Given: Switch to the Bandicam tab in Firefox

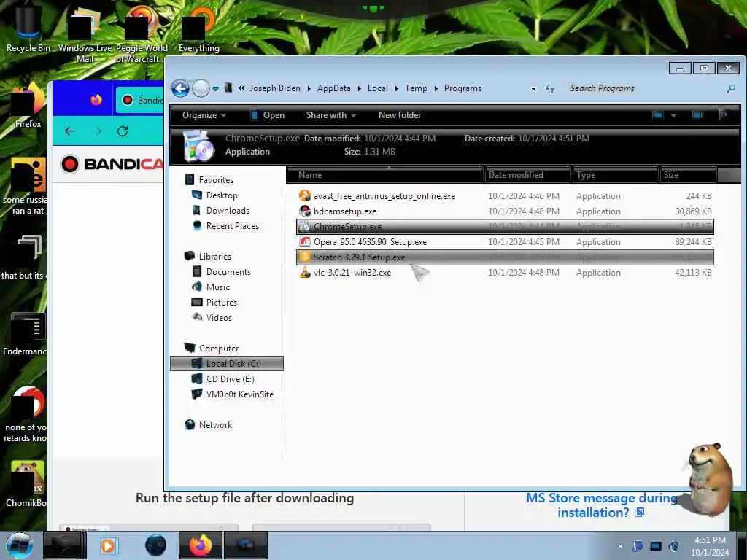Looking at the screenshot, I should (140, 100).
